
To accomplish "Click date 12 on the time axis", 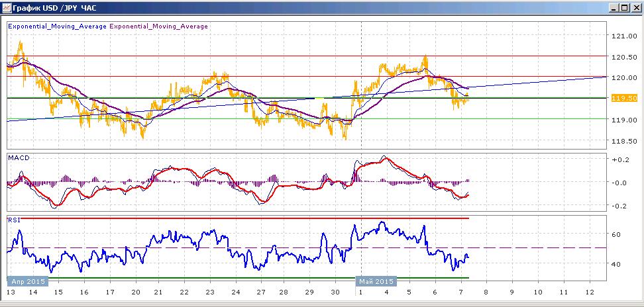I will tap(590, 292).
